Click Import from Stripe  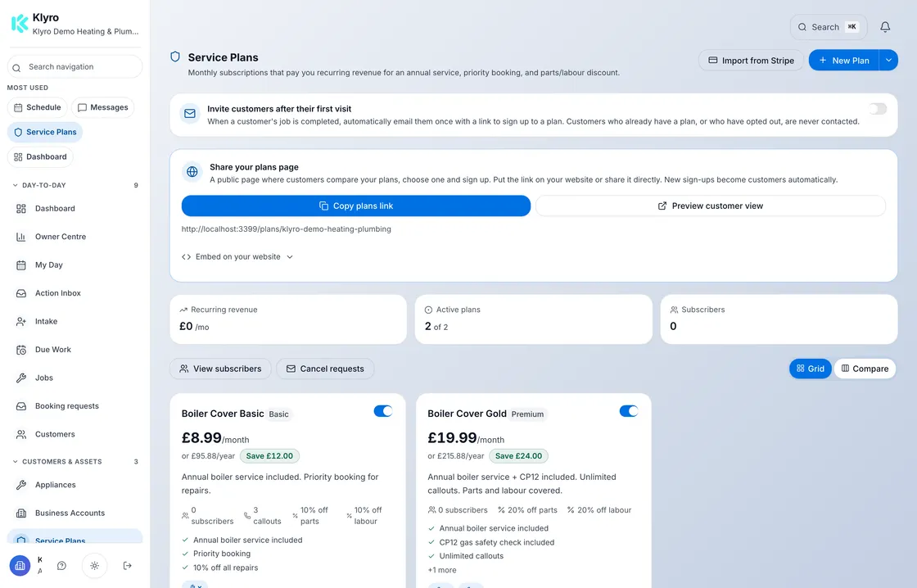tap(751, 61)
